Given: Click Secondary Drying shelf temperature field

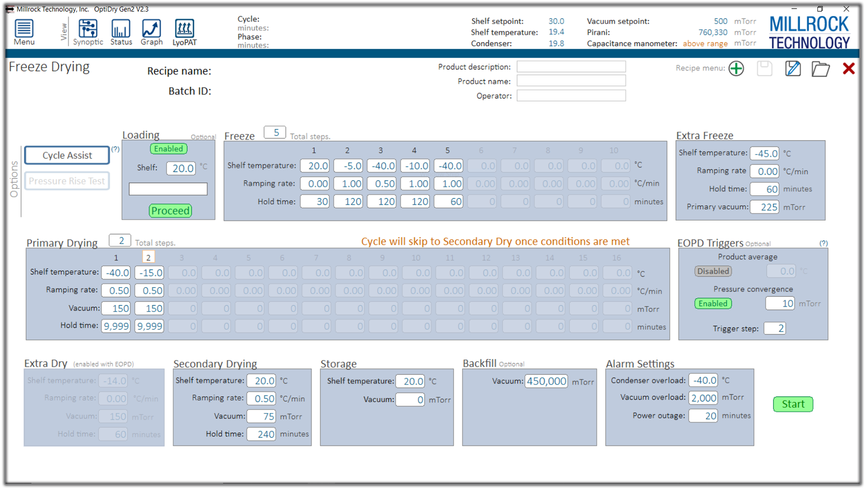Looking at the screenshot, I should coord(261,381).
